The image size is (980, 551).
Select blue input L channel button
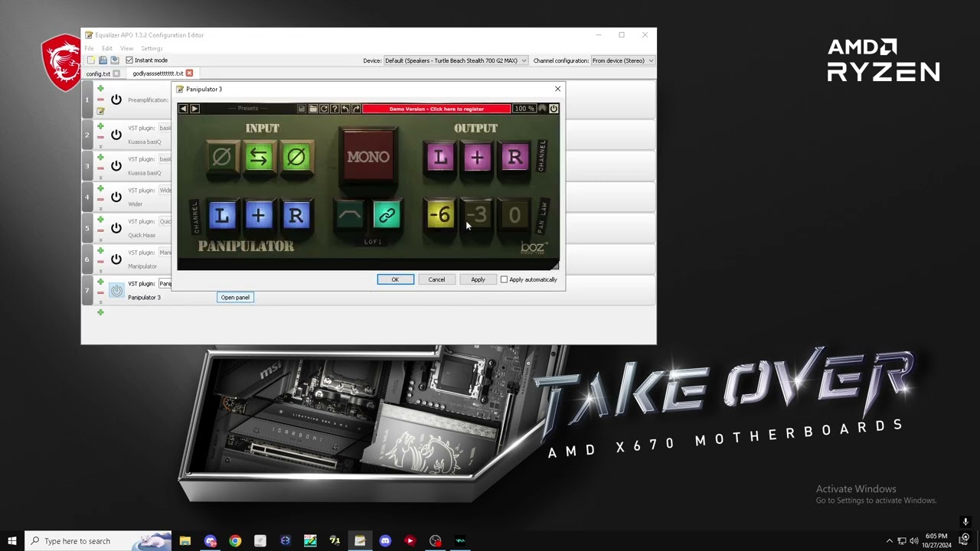pyautogui.click(x=221, y=216)
